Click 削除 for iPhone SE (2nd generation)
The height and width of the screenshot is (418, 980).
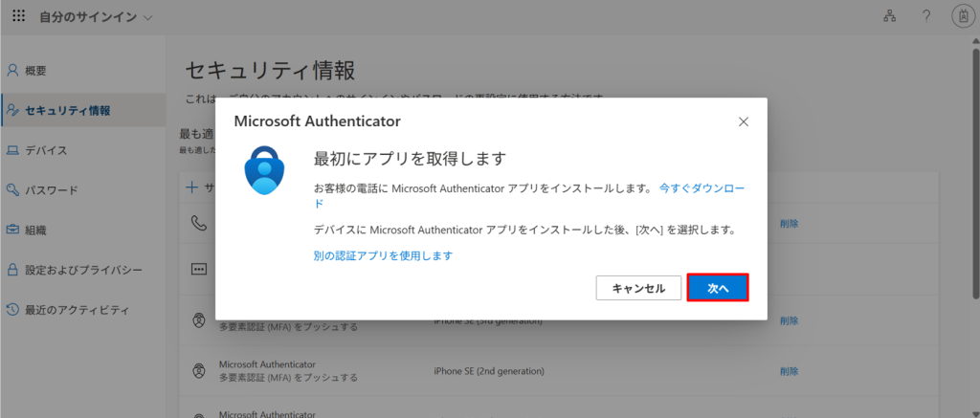(x=789, y=371)
